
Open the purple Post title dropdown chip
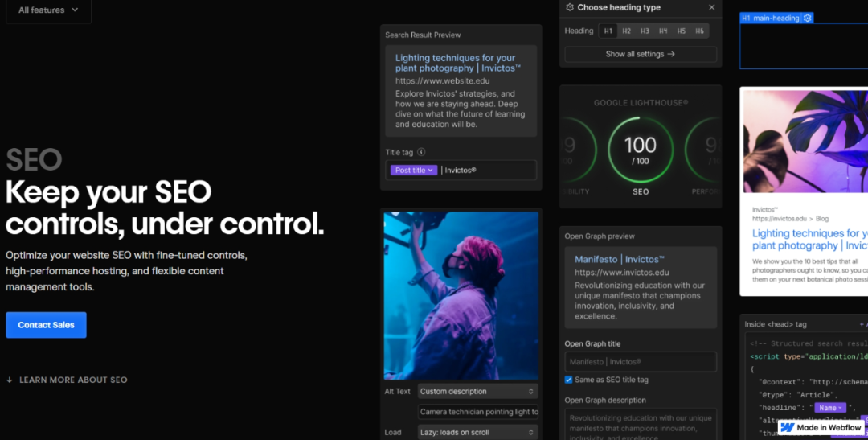(414, 171)
